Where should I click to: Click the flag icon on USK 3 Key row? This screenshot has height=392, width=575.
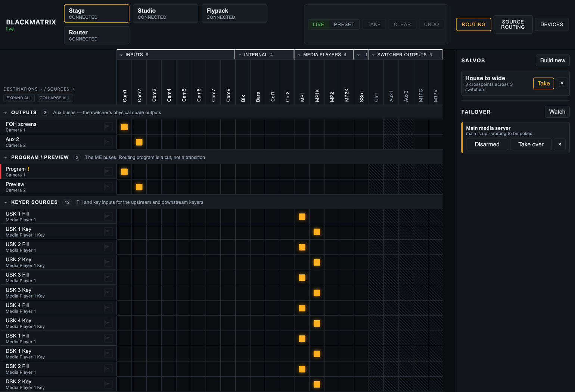108,293
